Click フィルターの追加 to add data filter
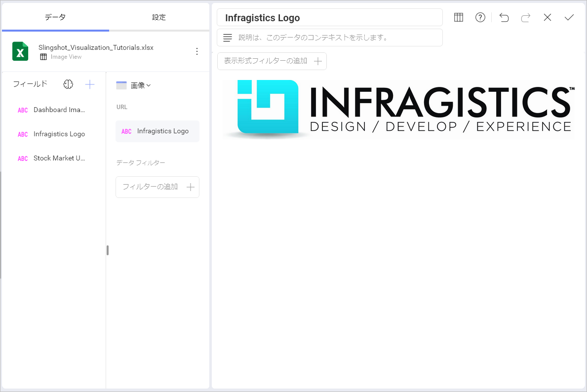 tap(157, 187)
